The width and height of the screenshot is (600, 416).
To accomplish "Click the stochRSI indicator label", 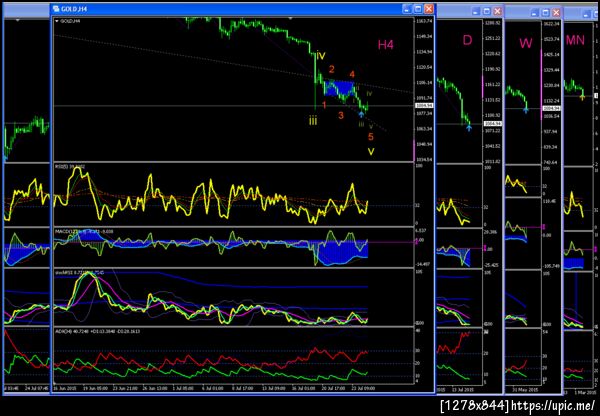I will coord(80,272).
